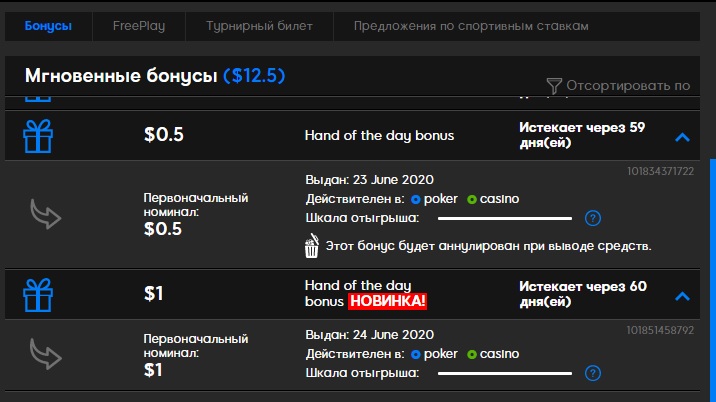This screenshot has height=402, width=716.
Task: Click the $0.5 bonus amount in header row
Action: [163, 134]
